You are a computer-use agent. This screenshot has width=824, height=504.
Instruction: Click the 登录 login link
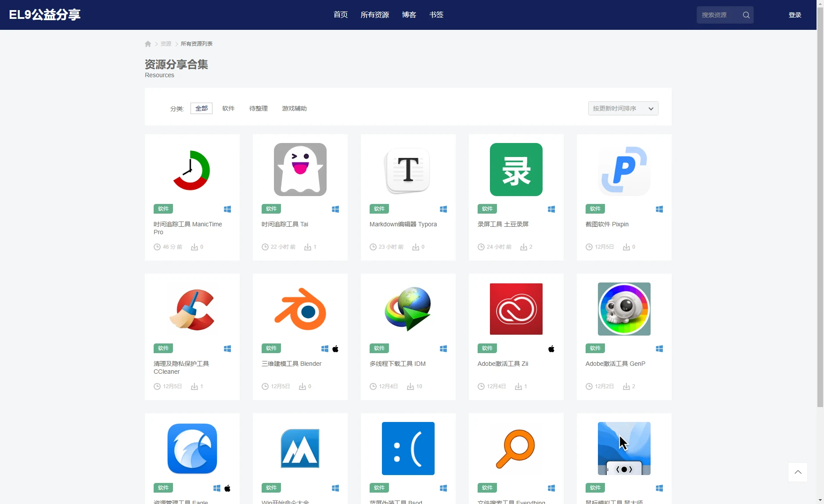pyautogui.click(x=795, y=15)
